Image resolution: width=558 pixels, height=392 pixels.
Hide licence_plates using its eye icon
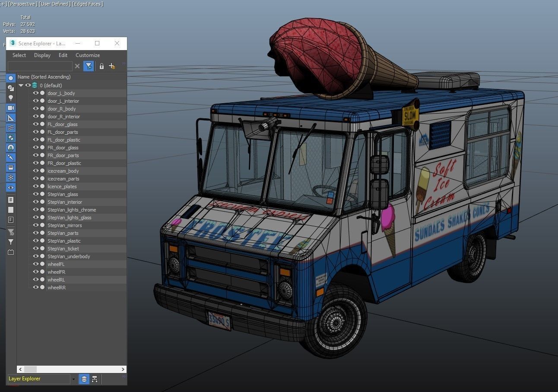[36, 187]
